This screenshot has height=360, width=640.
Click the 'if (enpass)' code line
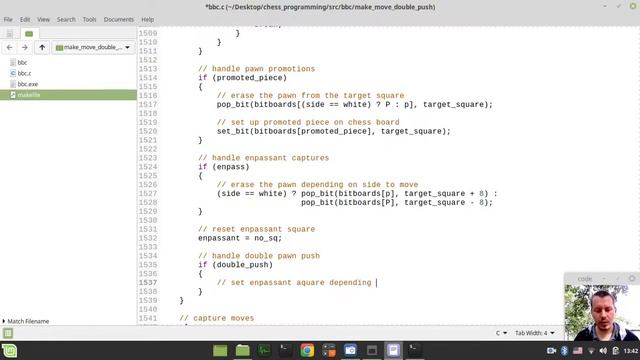224,167
